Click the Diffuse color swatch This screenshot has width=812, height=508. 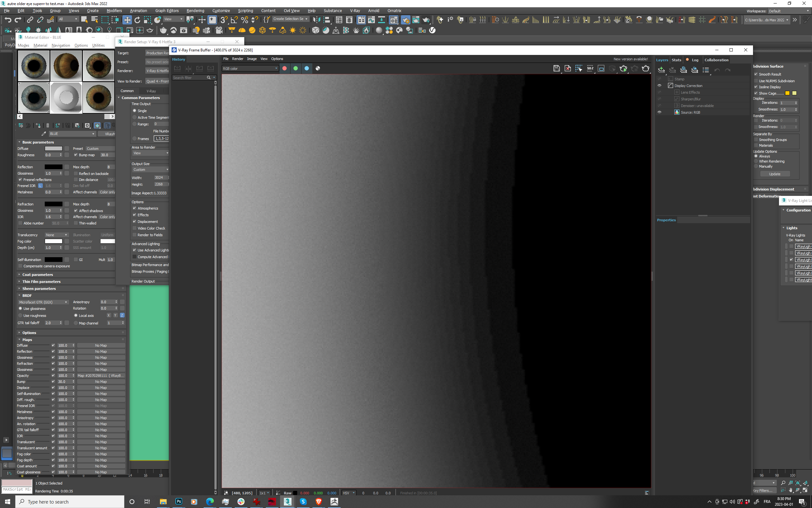tap(53, 149)
